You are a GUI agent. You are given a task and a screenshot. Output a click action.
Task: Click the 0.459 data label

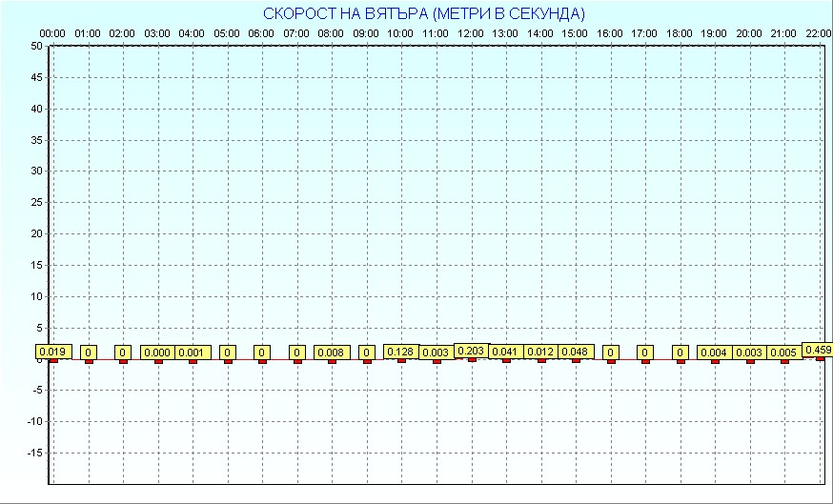click(818, 350)
